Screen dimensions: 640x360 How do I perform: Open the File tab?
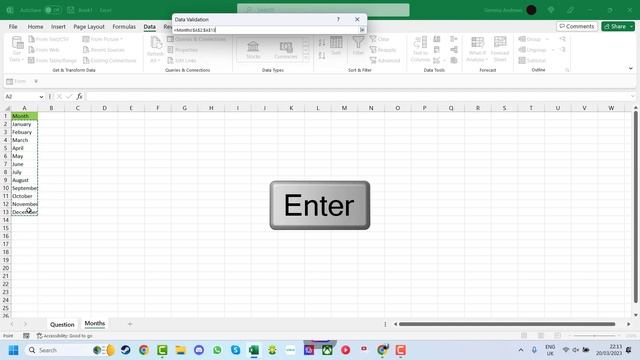tap(13, 27)
